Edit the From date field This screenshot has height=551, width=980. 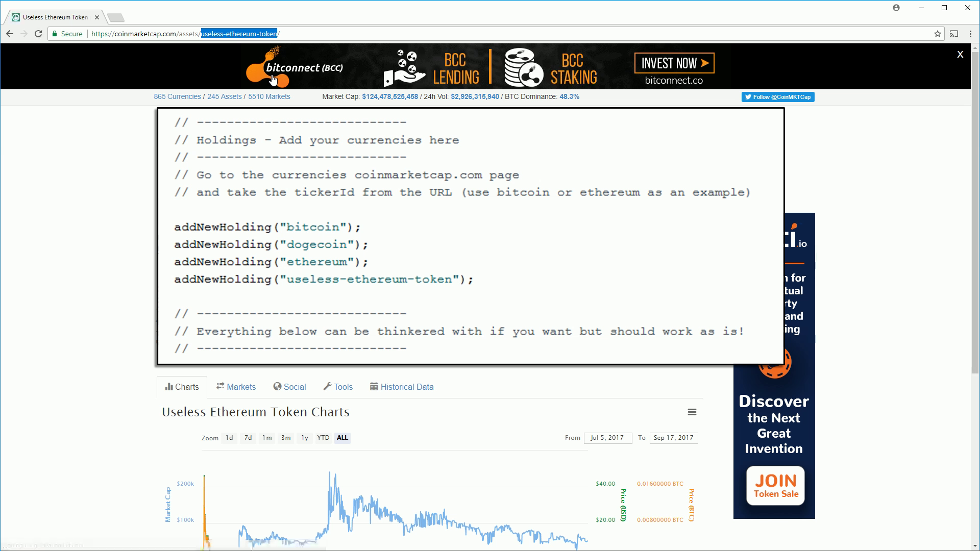click(x=607, y=438)
